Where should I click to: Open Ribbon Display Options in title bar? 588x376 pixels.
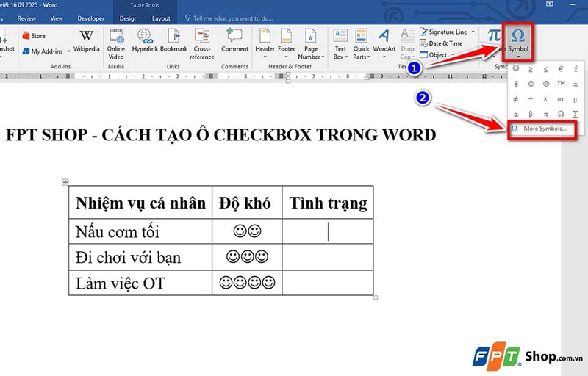[x=549, y=4]
